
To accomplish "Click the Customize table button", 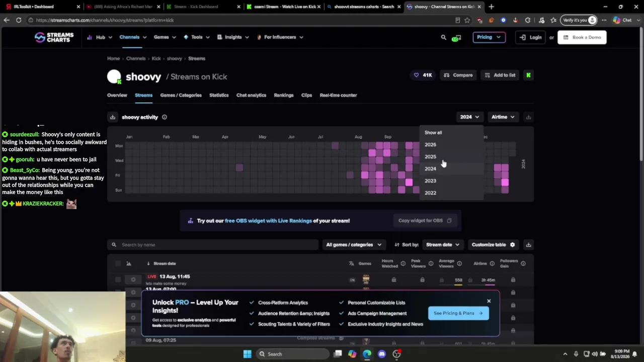I will (493, 245).
